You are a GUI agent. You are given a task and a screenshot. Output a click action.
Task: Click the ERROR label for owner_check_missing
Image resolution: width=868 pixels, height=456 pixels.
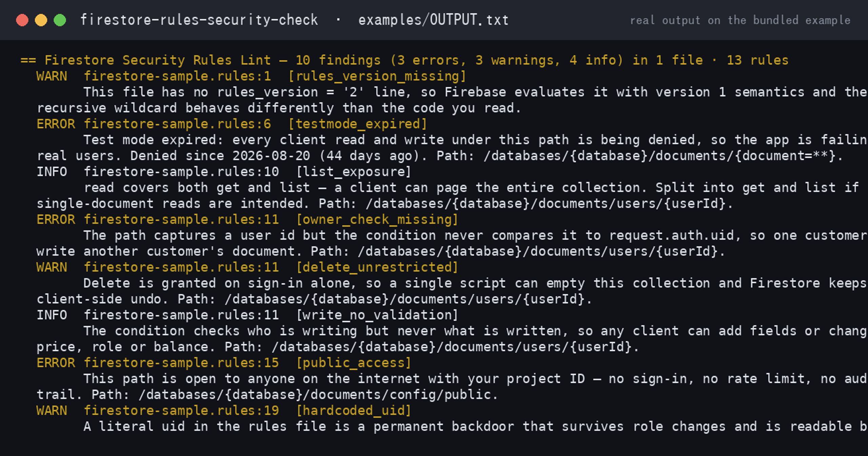[x=56, y=220]
